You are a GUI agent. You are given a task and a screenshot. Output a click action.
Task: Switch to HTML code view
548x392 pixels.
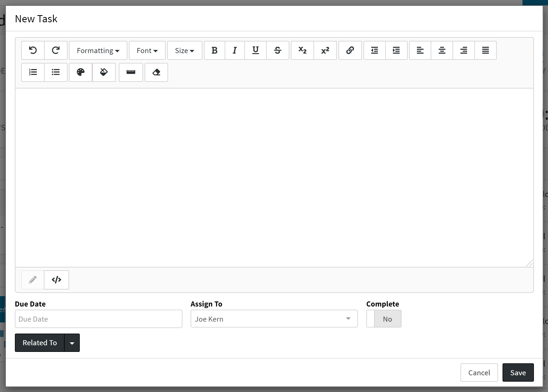click(x=56, y=280)
